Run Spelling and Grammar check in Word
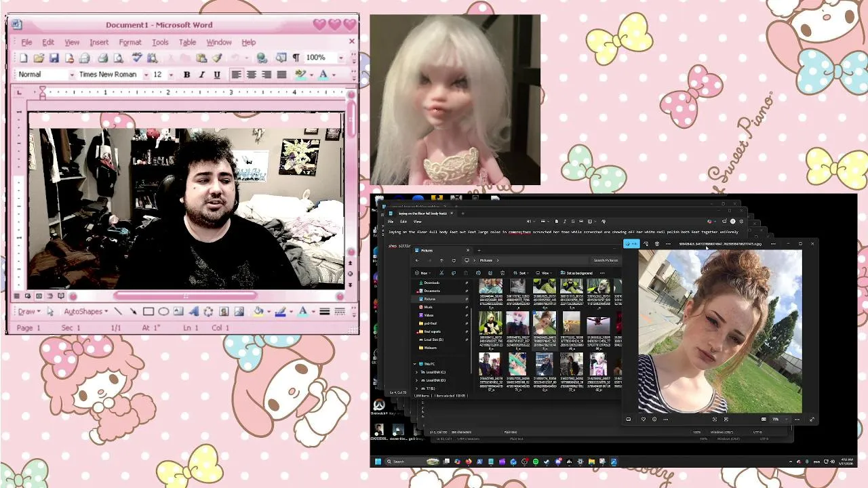868x488 pixels. point(137,58)
